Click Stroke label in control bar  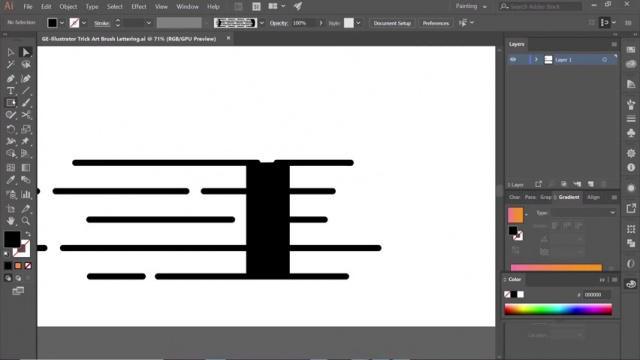tap(102, 23)
